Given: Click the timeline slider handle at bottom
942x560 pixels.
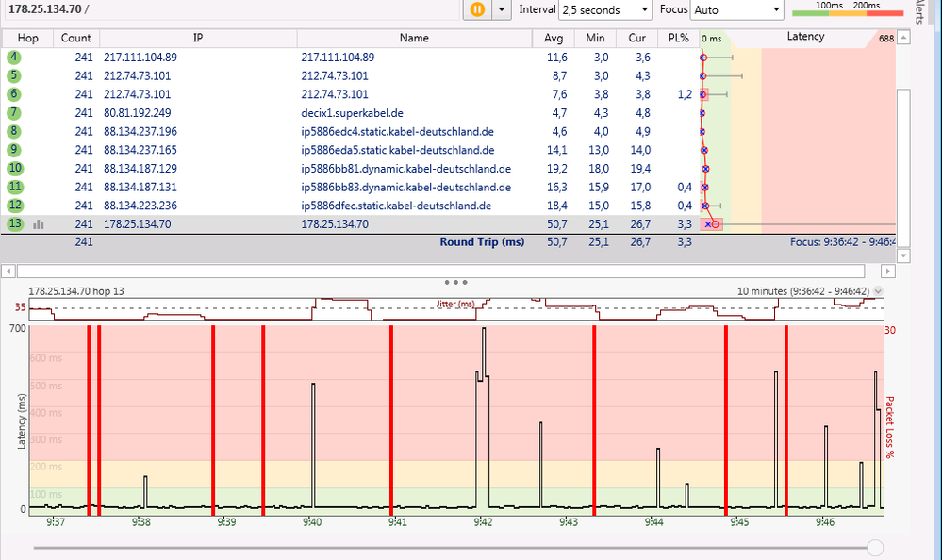Looking at the screenshot, I should pyautogui.click(x=875, y=548).
